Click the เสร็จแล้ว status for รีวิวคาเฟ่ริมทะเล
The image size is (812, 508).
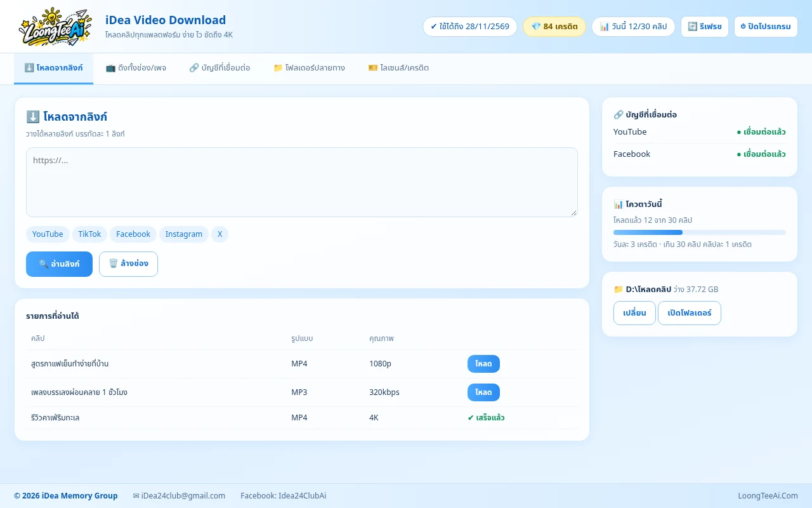[x=486, y=418]
